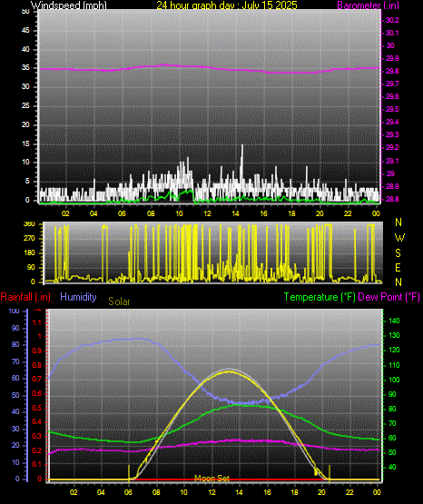Screen dimensions: 423x504
Task: Click the 24 hour graph day title
Action: 227,5
